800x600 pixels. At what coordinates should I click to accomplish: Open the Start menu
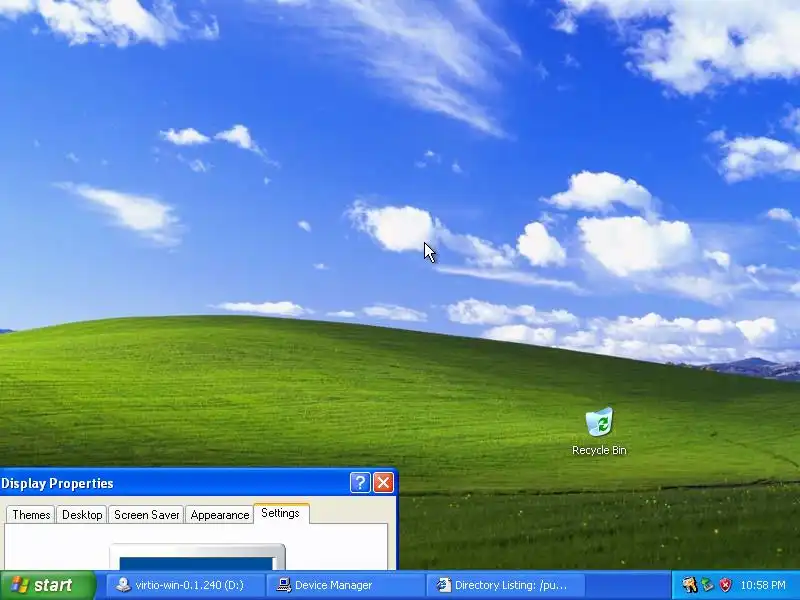point(48,585)
